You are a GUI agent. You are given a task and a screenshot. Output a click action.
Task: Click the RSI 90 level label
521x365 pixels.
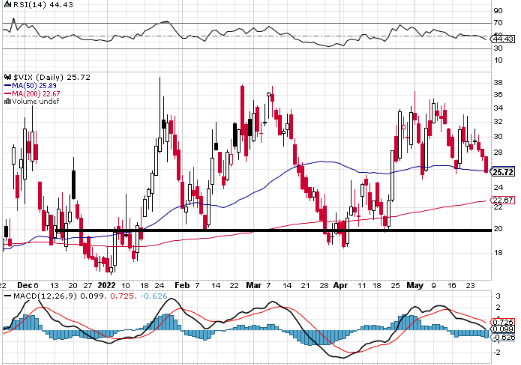click(x=498, y=11)
